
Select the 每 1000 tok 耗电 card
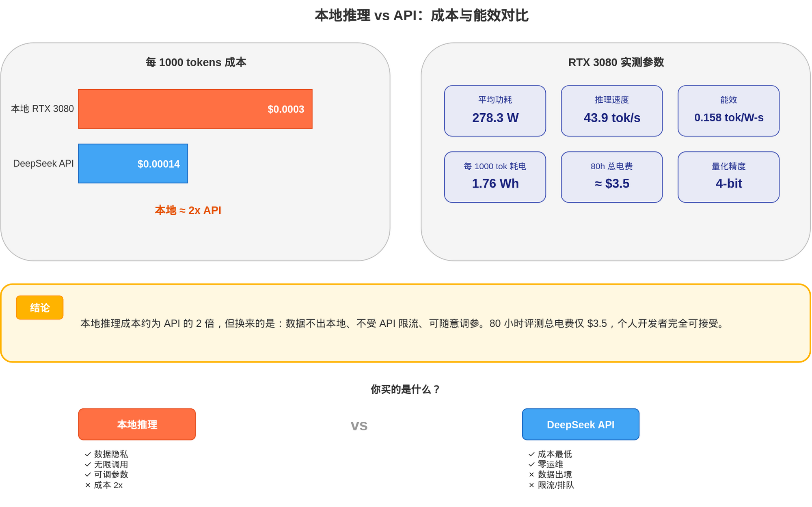coord(495,177)
